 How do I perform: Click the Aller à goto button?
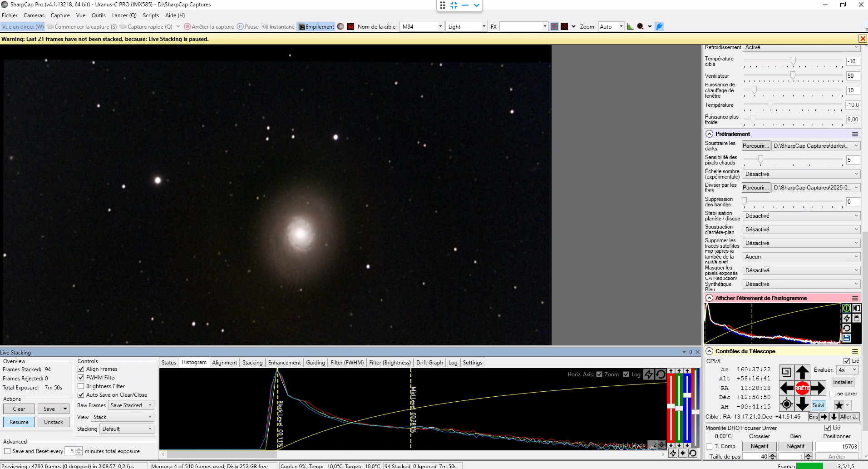pyautogui.click(x=848, y=417)
